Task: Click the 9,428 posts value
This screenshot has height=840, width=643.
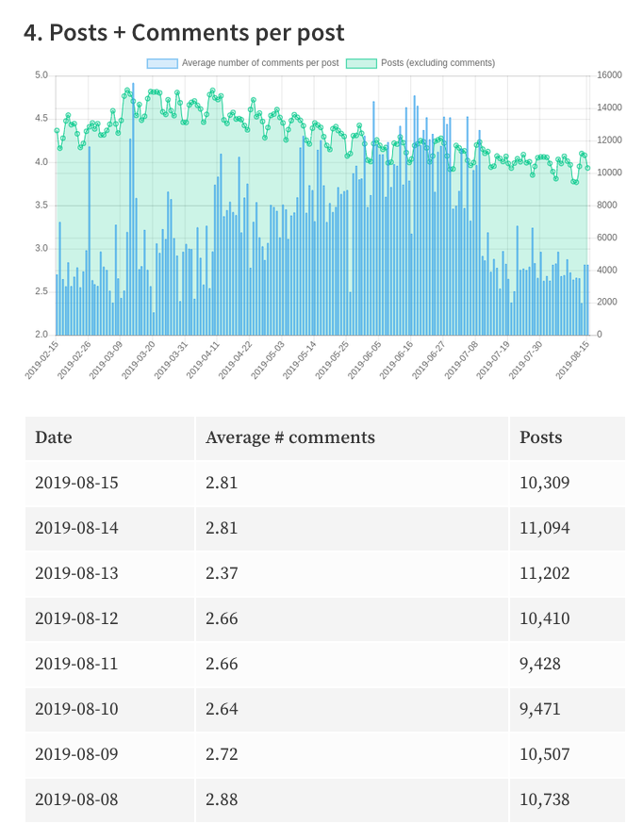Action: point(539,664)
